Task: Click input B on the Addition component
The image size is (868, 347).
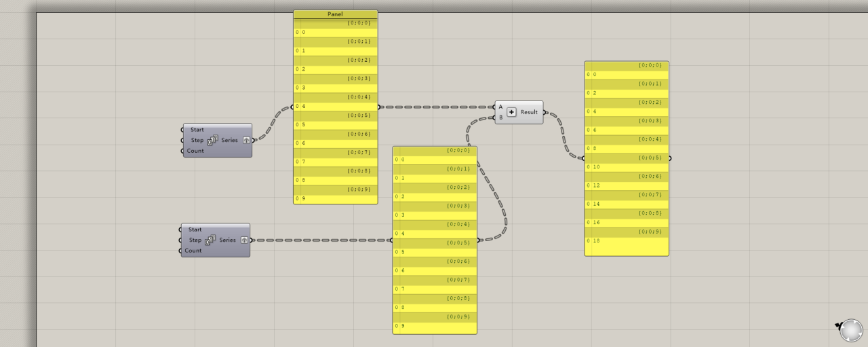Action: pos(500,117)
